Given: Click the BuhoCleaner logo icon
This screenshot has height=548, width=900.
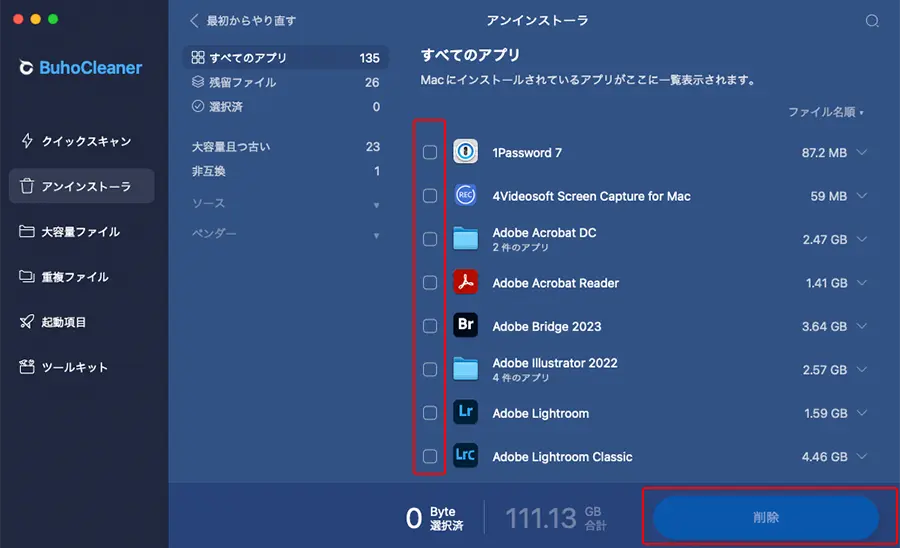Looking at the screenshot, I should [26, 68].
